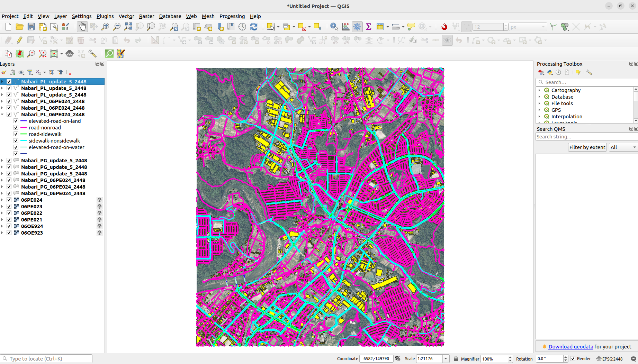Expand the Interpolation toolbox group
The image size is (638, 364).
click(539, 117)
